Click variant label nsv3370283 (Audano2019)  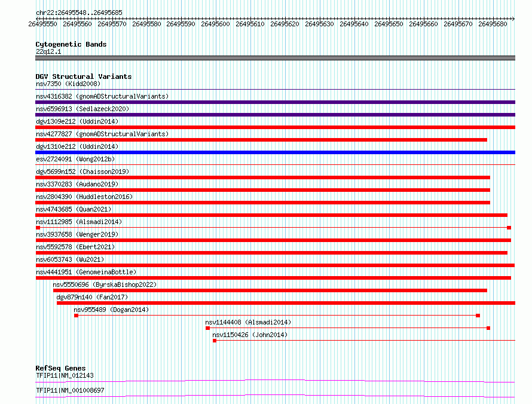[77, 184]
